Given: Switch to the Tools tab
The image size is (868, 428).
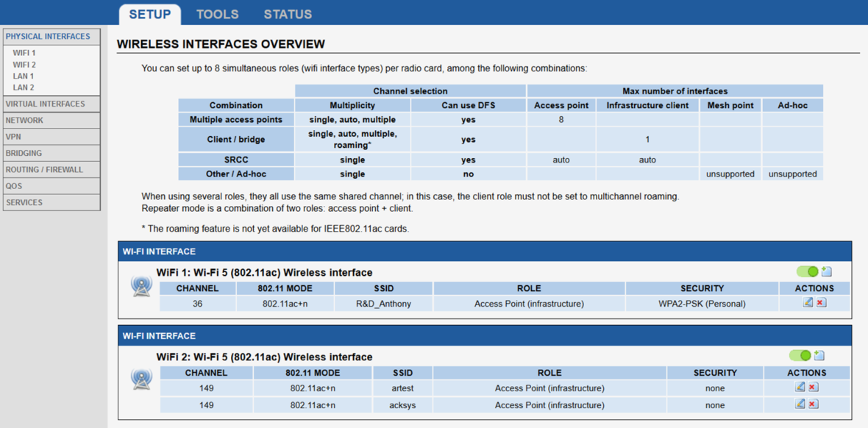Looking at the screenshot, I should point(217,14).
